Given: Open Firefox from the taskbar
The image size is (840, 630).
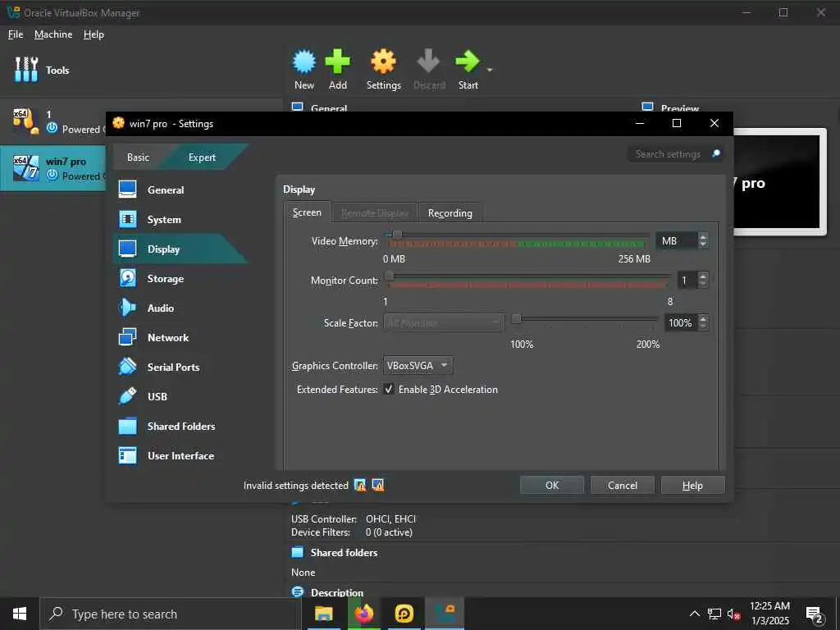Looking at the screenshot, I should tap(363, 614).
